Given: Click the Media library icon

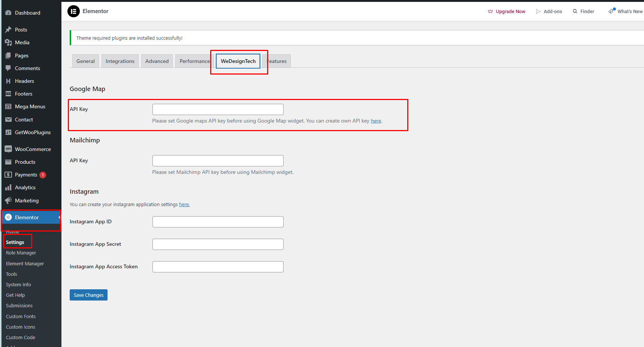Looking at the screenshot, I should (x=8, y=42).
